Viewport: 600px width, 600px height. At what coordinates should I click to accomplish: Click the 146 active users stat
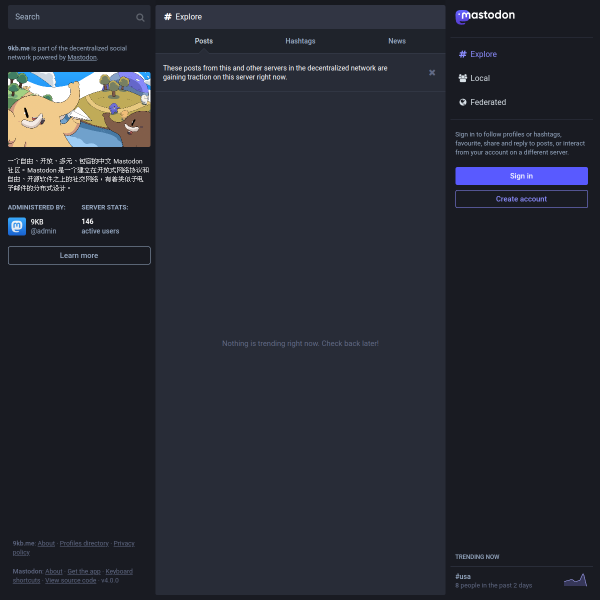100,226
